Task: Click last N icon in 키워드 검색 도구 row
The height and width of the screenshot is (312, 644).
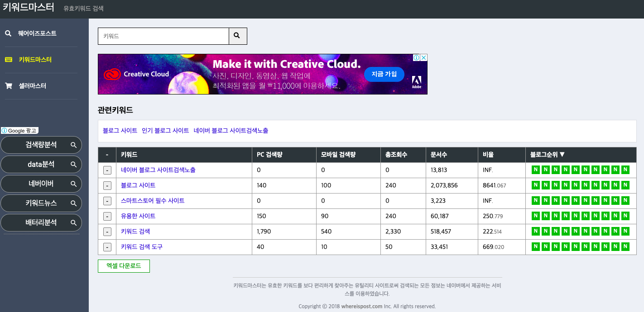Action: click(625, 247)
